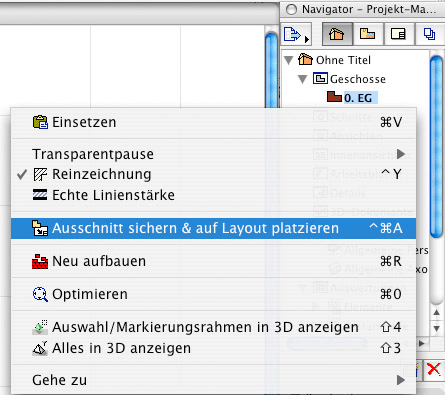Open the Gehe zu submenu arrow

[401, 380]
